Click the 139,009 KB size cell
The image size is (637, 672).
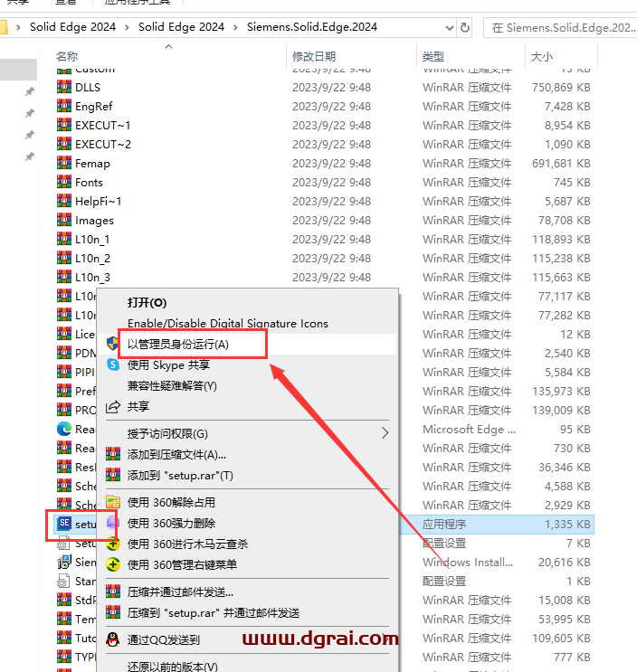pyautogui.click(x=561, y=410)
